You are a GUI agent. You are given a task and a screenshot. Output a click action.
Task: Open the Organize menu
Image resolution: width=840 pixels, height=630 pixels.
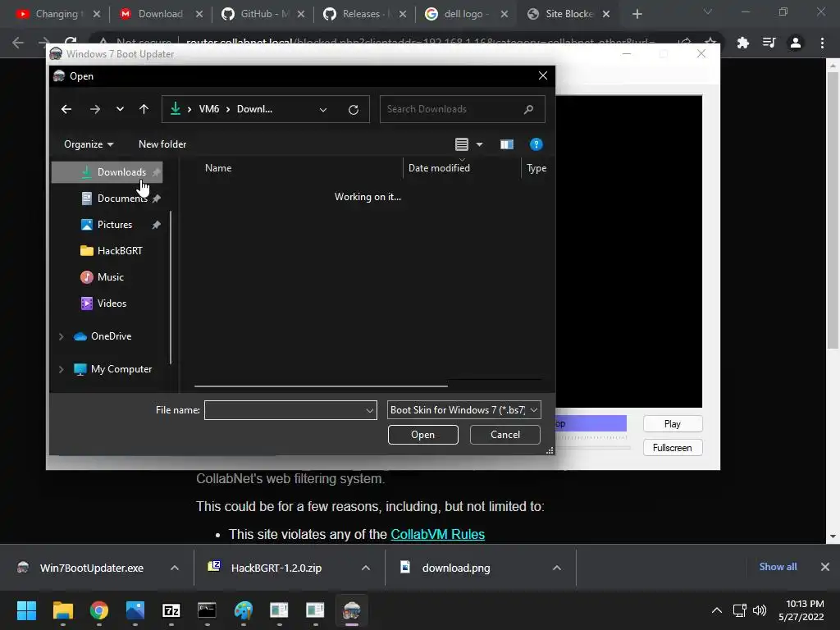pos(89,144)
